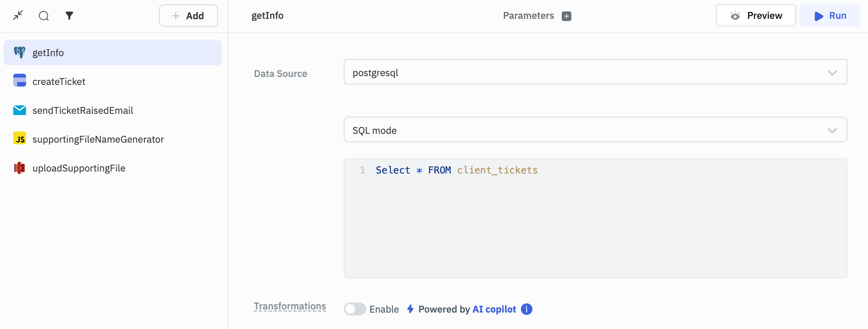Open query search with magnifier icon
Screen dimensions: 868x329
pos(44,16)
